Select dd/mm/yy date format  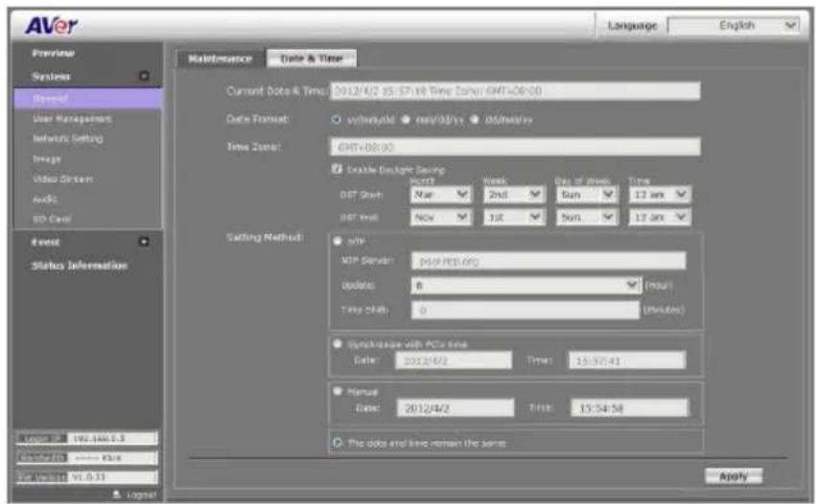pyautogui.click(x=474, y=120)
